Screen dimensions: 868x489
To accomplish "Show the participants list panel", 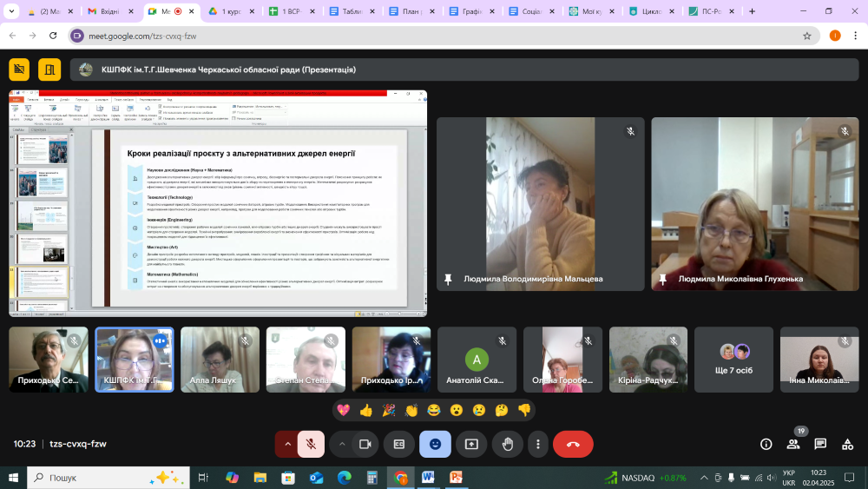I will (793, 444).
